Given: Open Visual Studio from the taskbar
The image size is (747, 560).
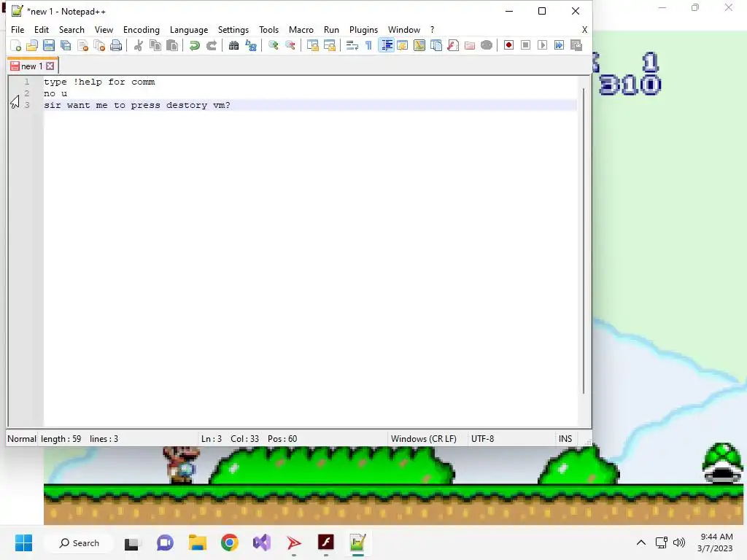Looking at the screenshot, I should coord(262,542).
